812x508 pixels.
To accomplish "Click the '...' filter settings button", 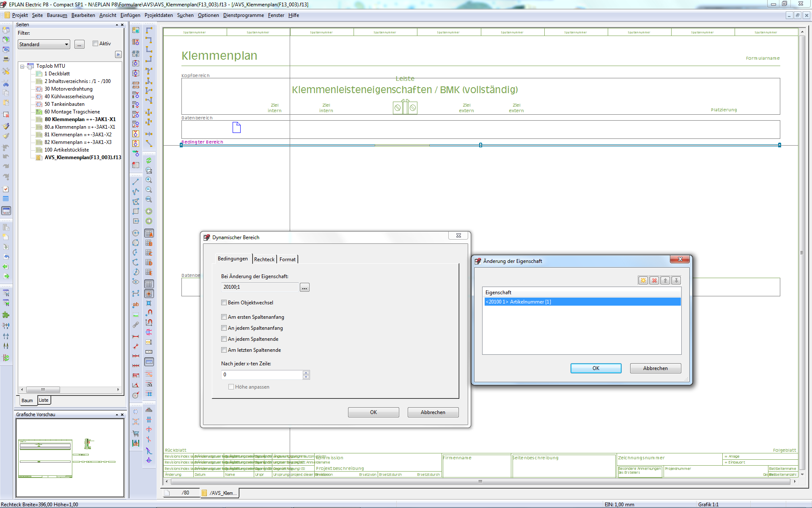I will click(x=80, y=44).
